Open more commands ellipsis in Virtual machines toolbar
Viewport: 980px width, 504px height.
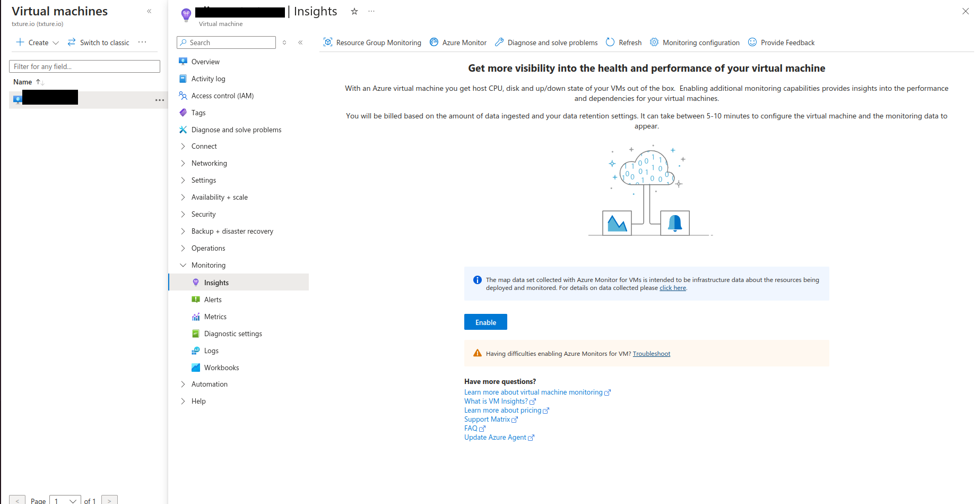pyautogui.click(x=142, y=42)
